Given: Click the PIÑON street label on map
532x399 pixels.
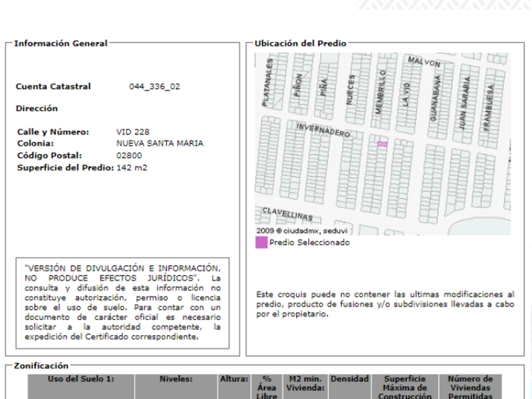Looking at the screenshot, I should pos(298,85).
